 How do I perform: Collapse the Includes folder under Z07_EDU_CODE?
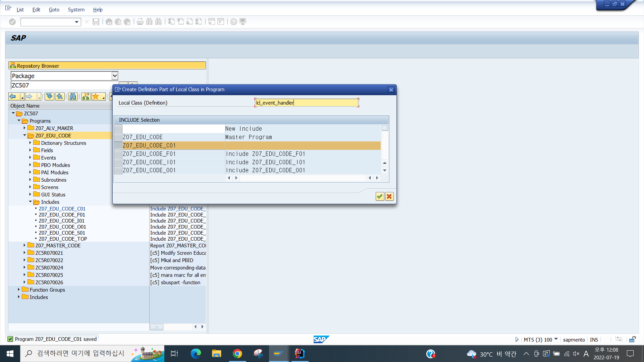tap(30, 202)
